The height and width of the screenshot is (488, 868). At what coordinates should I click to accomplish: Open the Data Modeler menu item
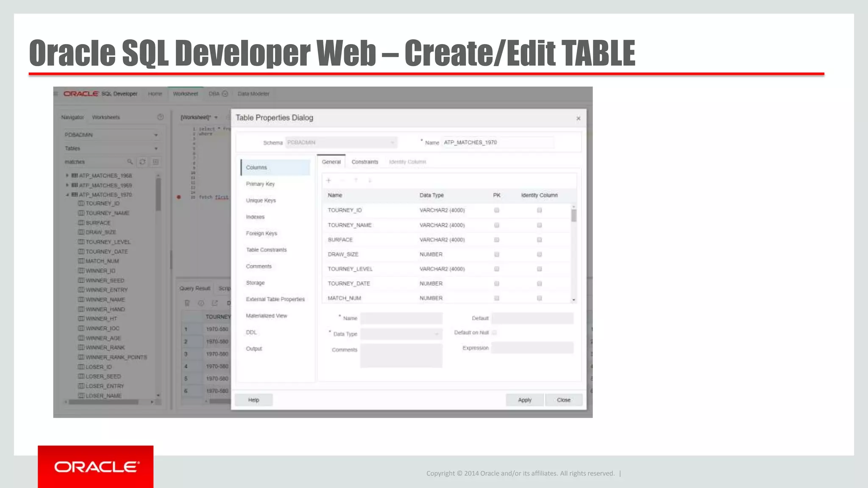tap(253, 94)
